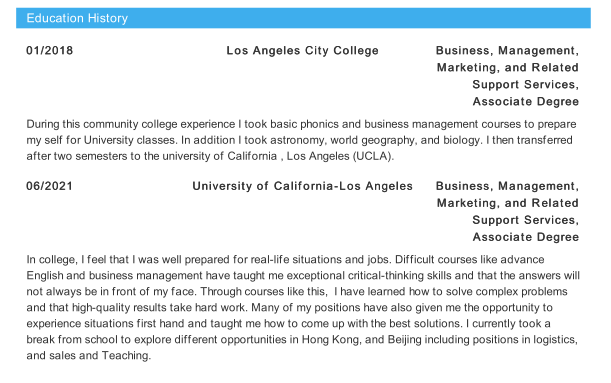Click second 'Business, Management,' degree line
The width and height of the screenshot is (611, 383).
pyautogui.click(x=507, y=186)
